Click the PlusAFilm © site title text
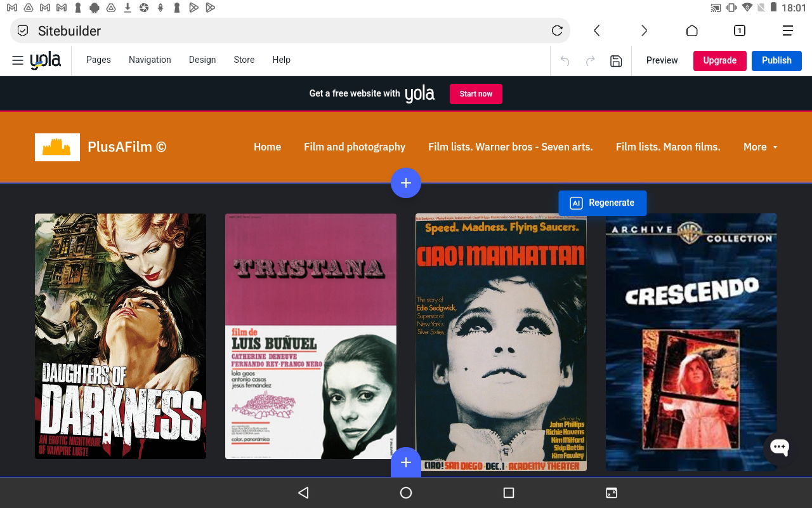 pyautogui.click(x=127, y=147)
